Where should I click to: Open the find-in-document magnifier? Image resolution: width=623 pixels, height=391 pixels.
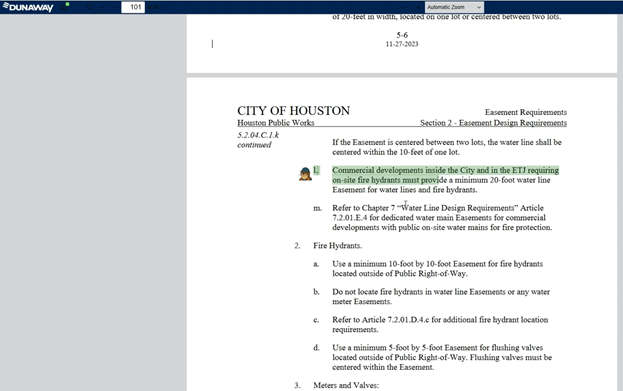(x=89, y=7)
